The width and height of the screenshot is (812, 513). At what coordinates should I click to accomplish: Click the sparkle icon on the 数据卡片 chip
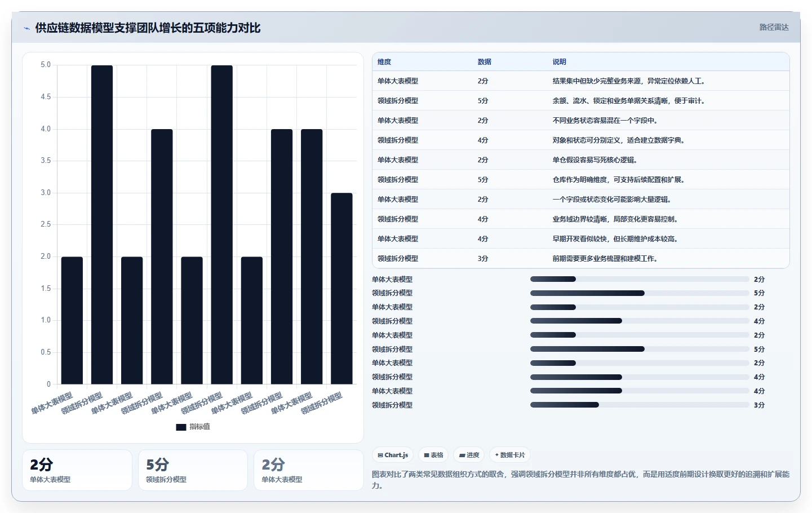(x=496, y=455)
